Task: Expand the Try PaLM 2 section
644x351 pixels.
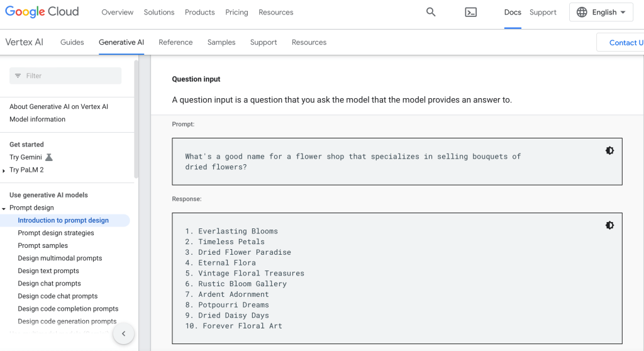Action: click(4, 170)
